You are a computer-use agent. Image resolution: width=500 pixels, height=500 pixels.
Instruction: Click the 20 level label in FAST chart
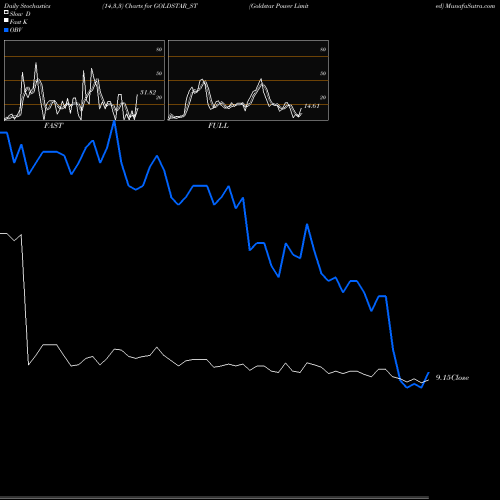(159, 97)
